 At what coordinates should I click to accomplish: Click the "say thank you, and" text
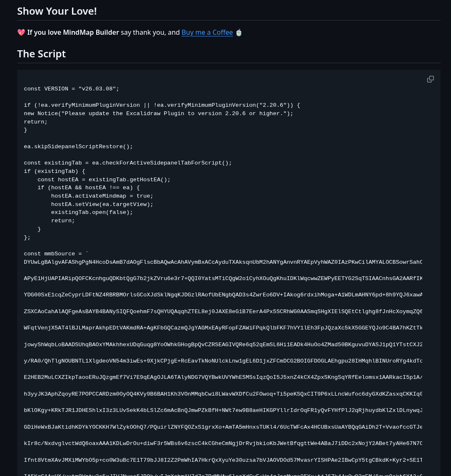click(x=150, y=32)
